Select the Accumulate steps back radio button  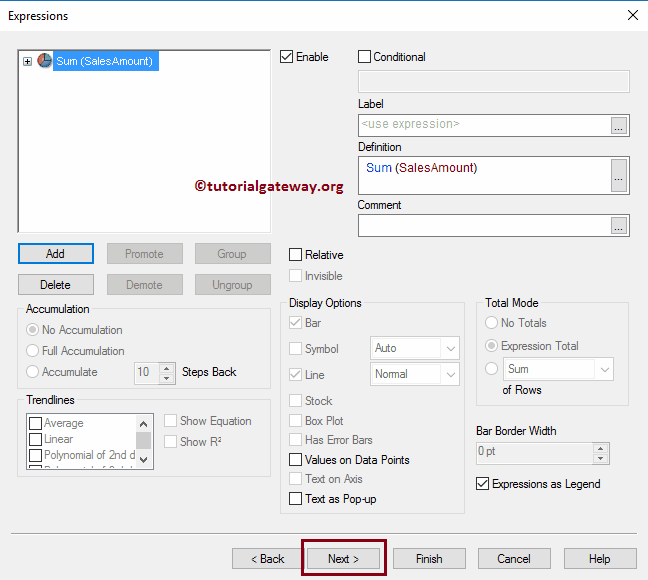[32, 372]
